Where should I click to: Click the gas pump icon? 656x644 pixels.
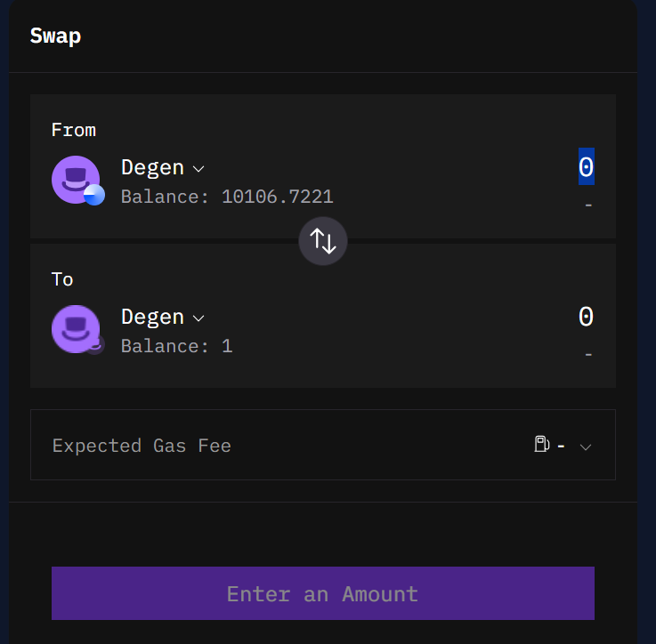click(x=542, y=444)
